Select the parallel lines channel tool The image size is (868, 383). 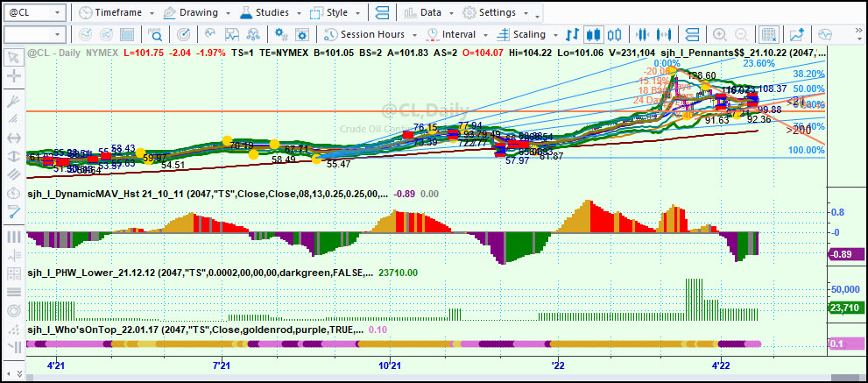[x=14, y=174]
